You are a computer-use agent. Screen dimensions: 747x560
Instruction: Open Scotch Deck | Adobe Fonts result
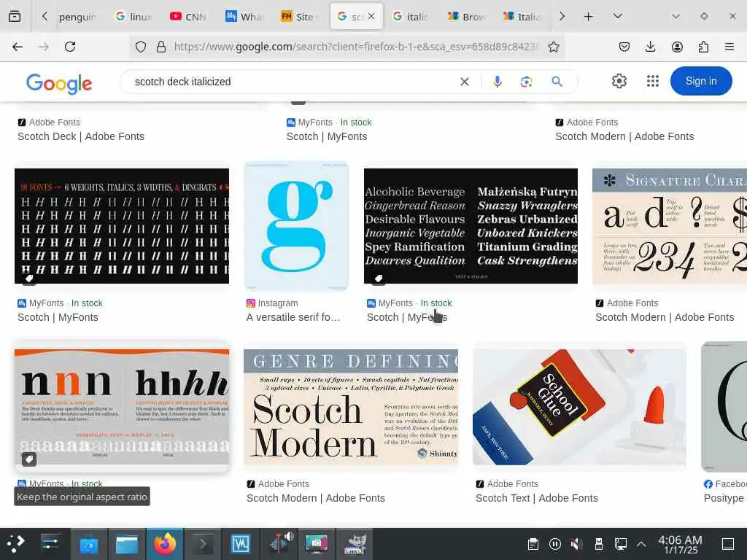[x=81, y=136]
